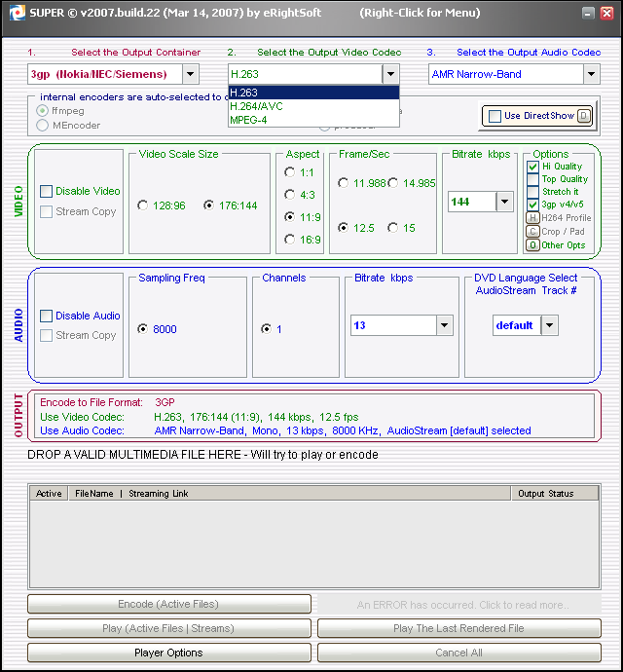
Task: Click the H icon beside H264 Profile
Action: point(532,218)
